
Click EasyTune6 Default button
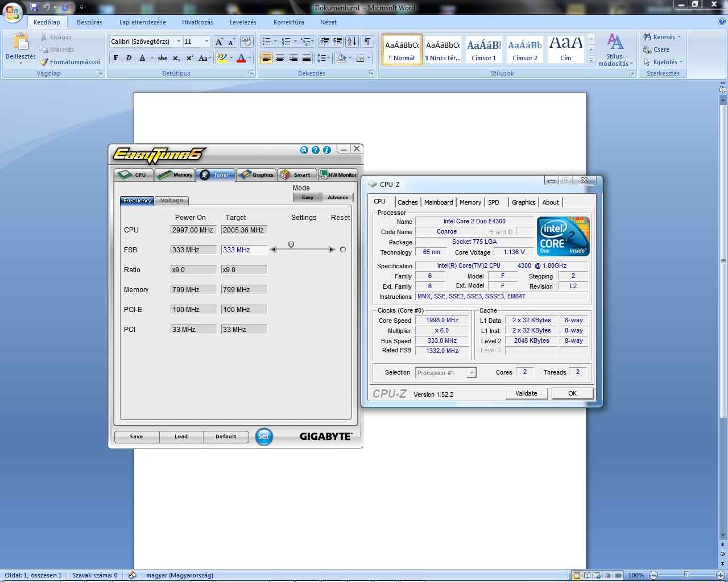coord(226,436)
